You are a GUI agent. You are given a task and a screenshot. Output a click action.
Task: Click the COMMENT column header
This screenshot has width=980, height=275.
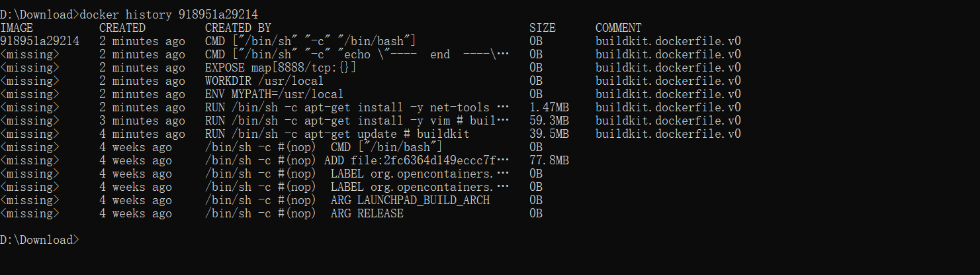tap(618, 28)
